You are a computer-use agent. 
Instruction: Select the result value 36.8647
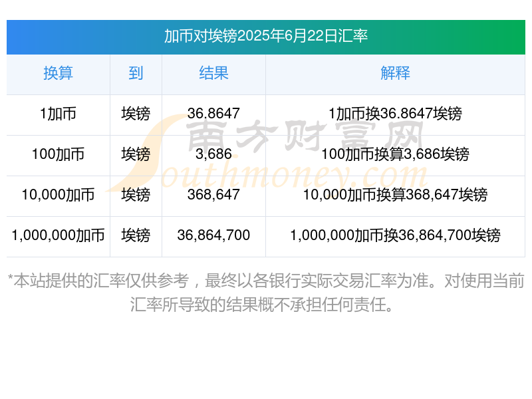213,114
